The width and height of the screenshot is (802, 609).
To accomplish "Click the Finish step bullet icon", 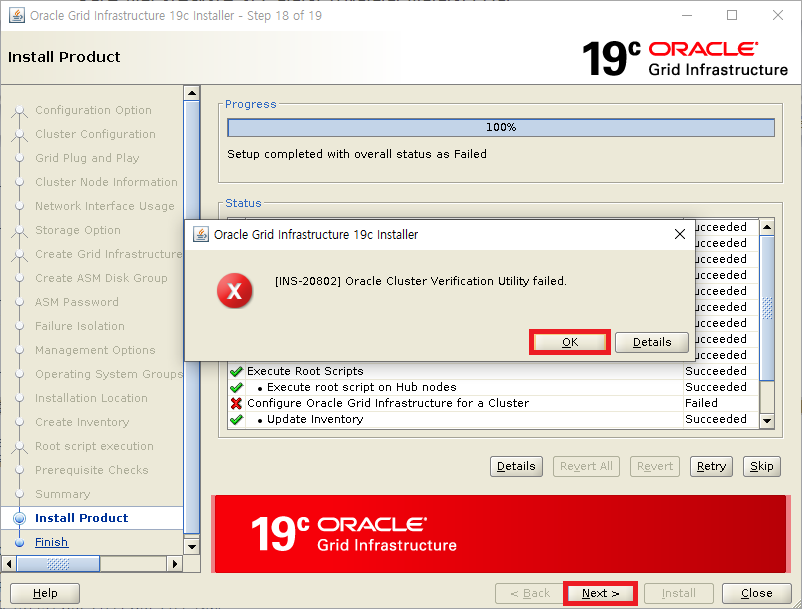I will [x=19, y=543].
